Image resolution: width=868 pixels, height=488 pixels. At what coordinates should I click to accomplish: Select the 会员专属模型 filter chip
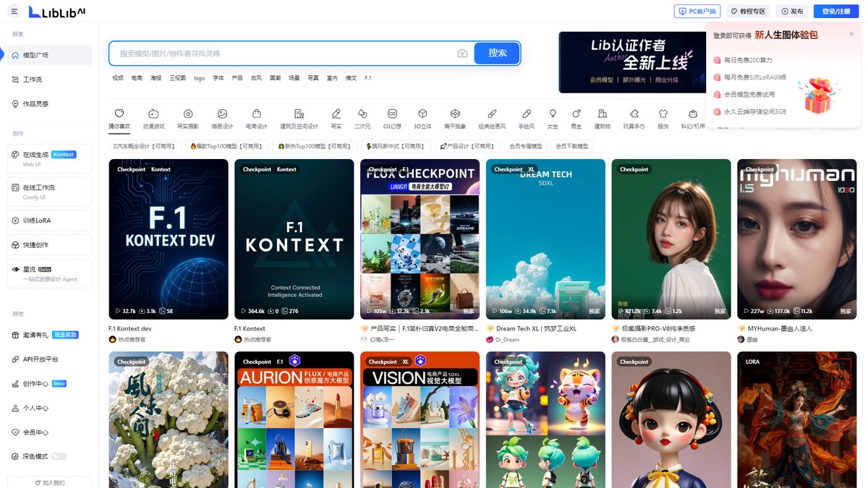[x=526, y=146]
